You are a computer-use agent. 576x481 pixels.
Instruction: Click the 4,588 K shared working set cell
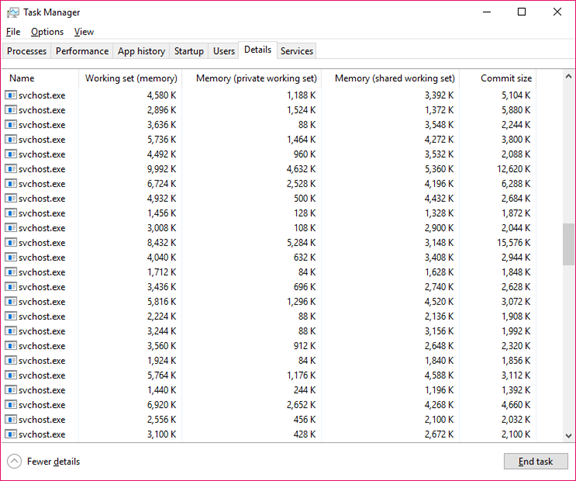(x=439, y=375)
